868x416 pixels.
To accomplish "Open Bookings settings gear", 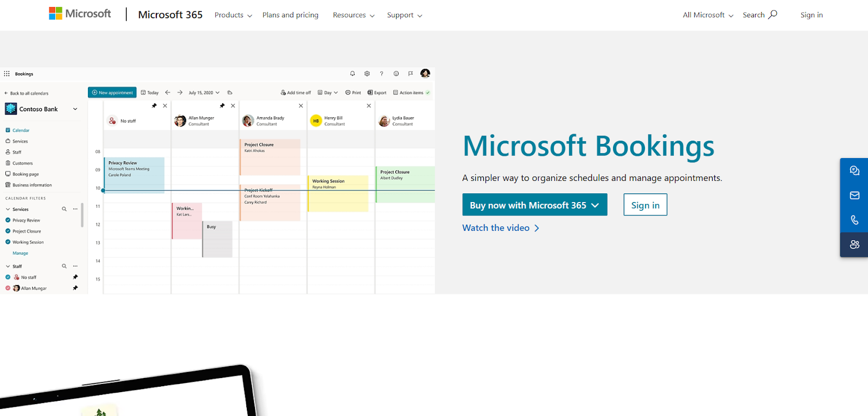I will [367, 73].
